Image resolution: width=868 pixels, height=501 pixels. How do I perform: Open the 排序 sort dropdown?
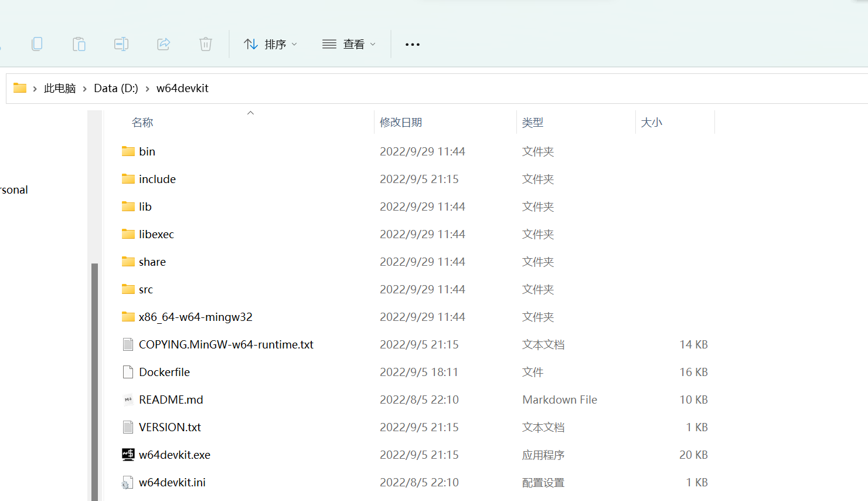[x=271, y=45]
